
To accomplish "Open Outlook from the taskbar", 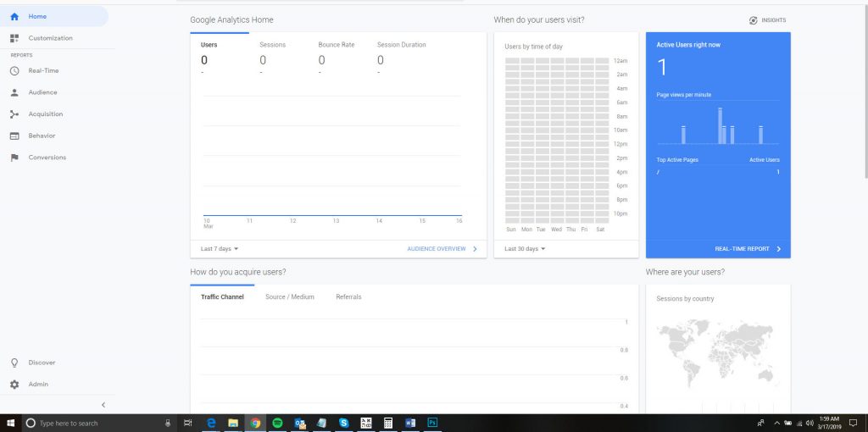I will click(x=299, y=424).
